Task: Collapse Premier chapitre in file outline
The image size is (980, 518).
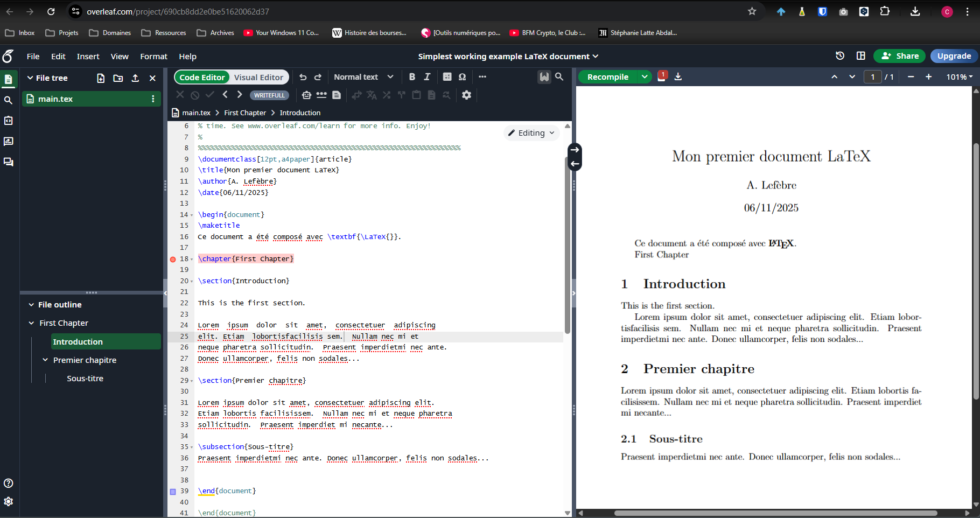Action: 46,360
